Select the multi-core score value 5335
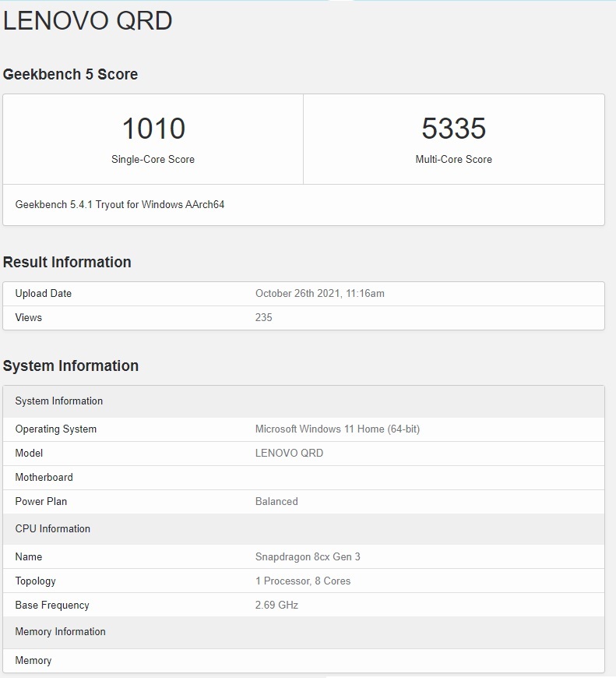This screenshot has height=678, width=616. pyautogui.click(x=453, y=129)
